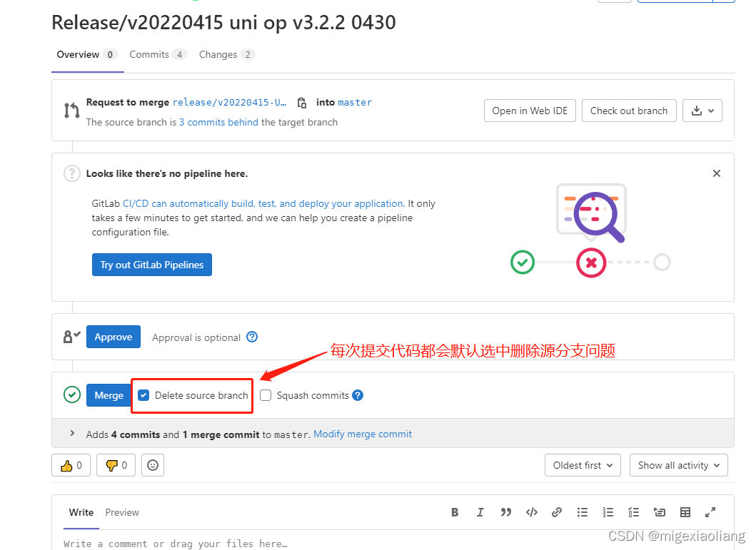Click the pipeline illustration image
This screenshot has width=756, height=550.
coord(590,230)
